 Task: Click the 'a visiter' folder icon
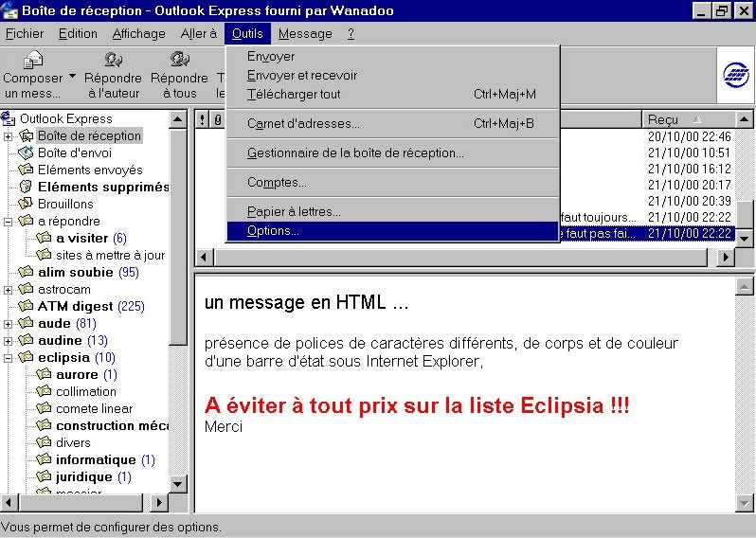[44, 238]
